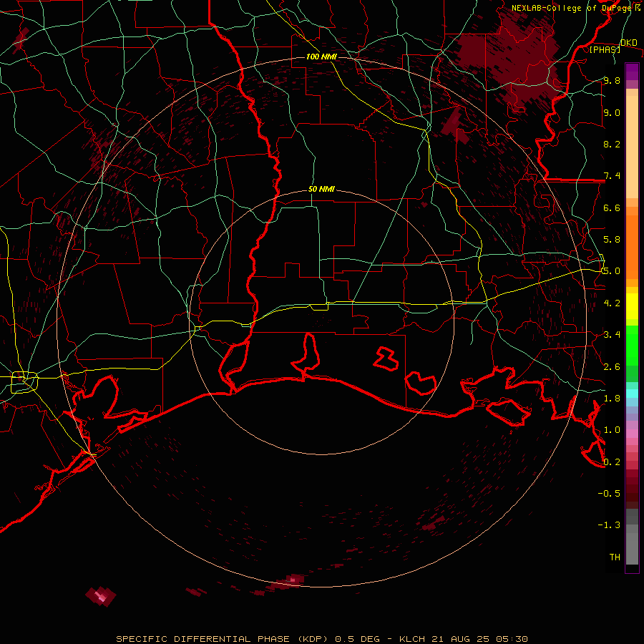
Task: Click the 0.2 value on the color scale
Action: click(612, 462)
